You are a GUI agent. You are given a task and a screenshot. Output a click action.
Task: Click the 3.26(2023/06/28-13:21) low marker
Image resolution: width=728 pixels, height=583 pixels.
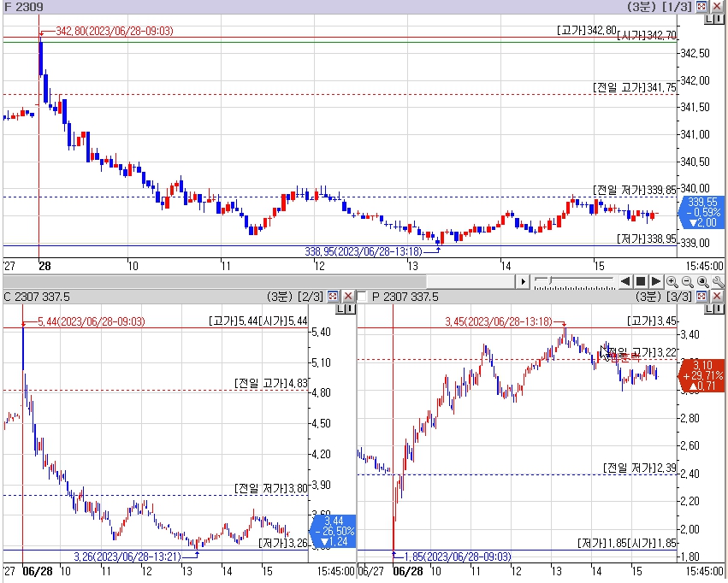127,556
